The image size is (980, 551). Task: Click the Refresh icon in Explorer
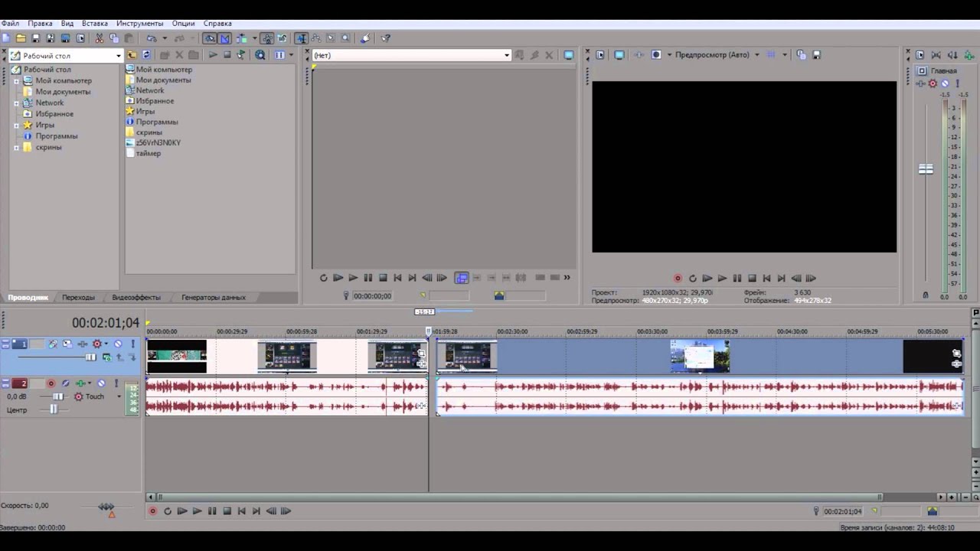tap(146, 55)
